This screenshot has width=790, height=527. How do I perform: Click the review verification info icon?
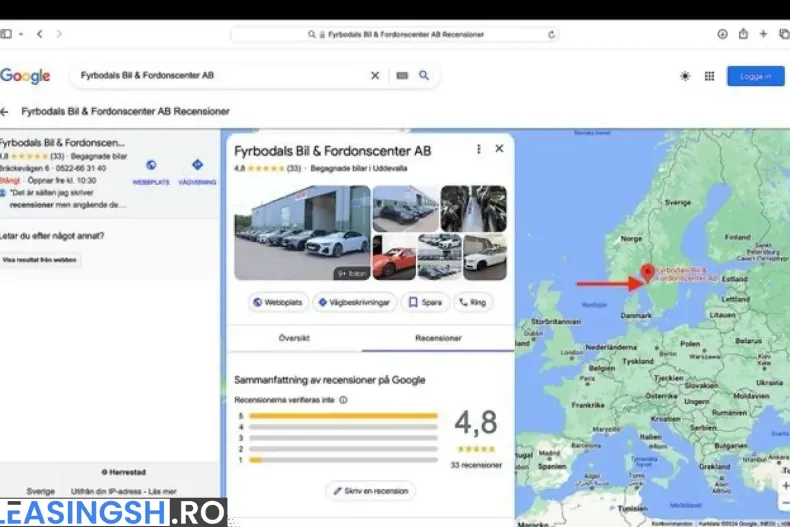[x=343, y=400]
